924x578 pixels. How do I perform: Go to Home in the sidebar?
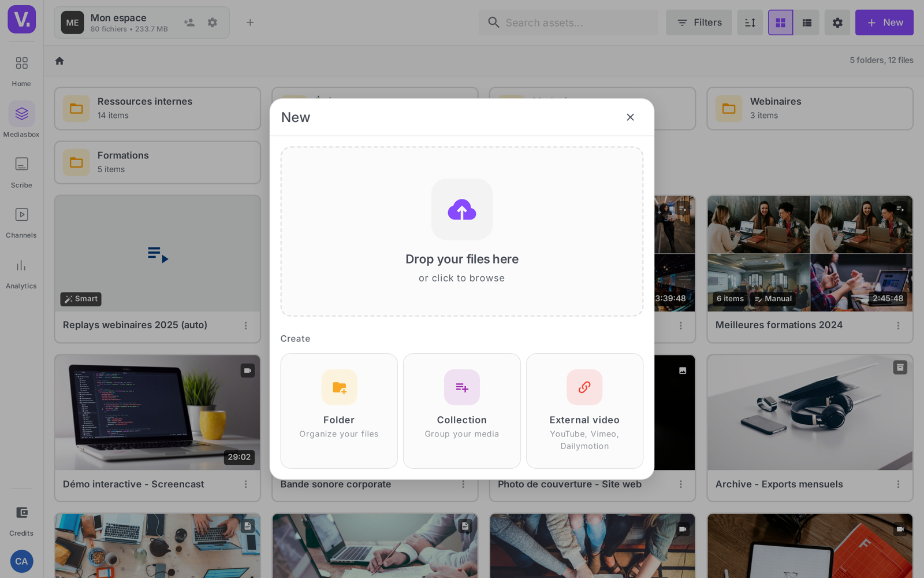[21, 71]
